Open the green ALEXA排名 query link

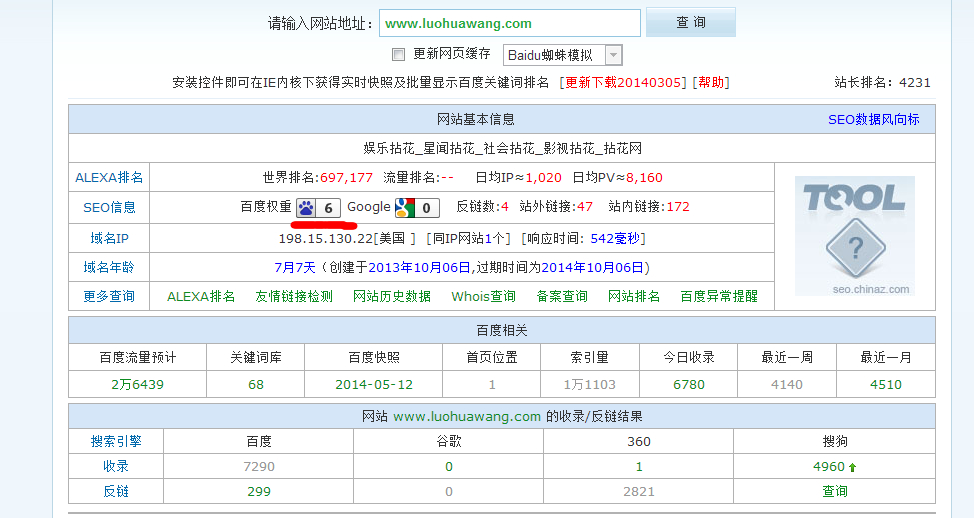click(201, 296)
